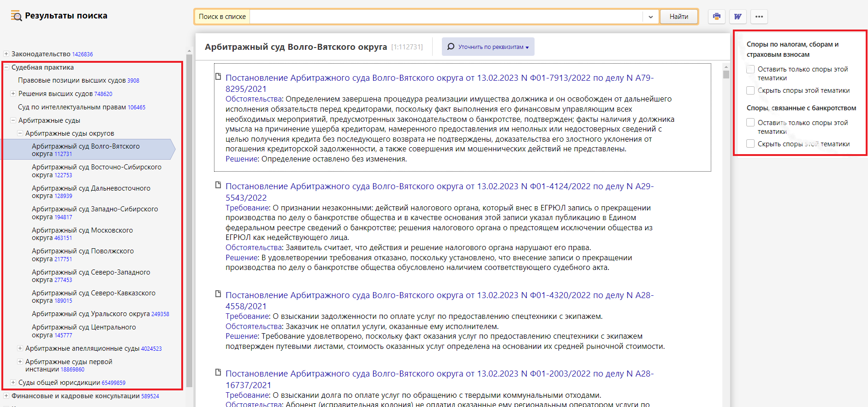Image resolution: width=868 pixels, height=407 pixels.
Task: Click the Найти button
Action: 679,17
